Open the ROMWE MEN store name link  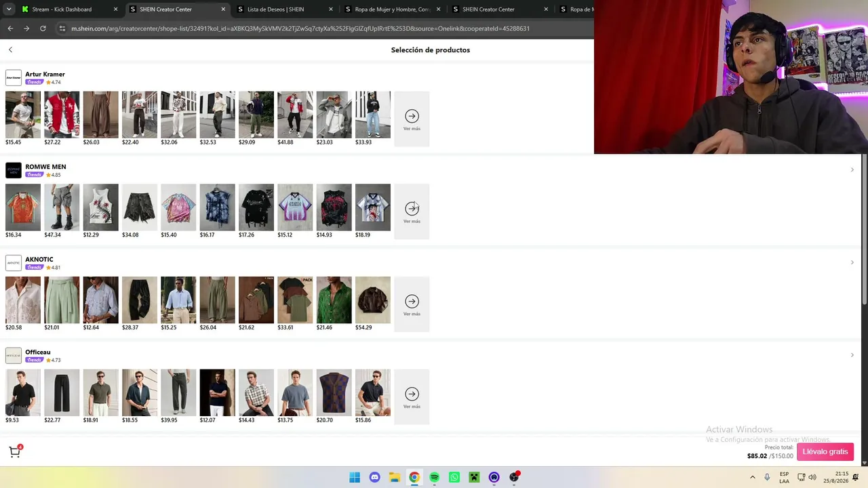click(x=45, y=167)
